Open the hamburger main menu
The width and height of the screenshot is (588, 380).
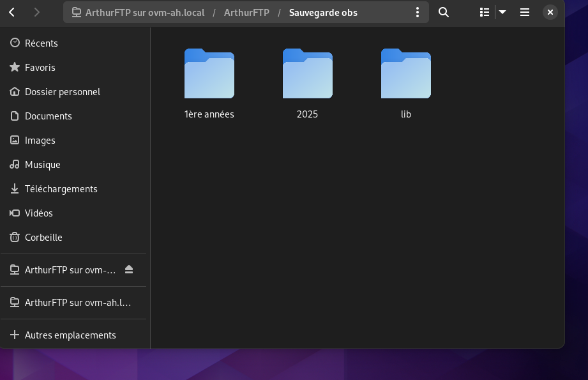pyautogui.click(x=525, y=12)
